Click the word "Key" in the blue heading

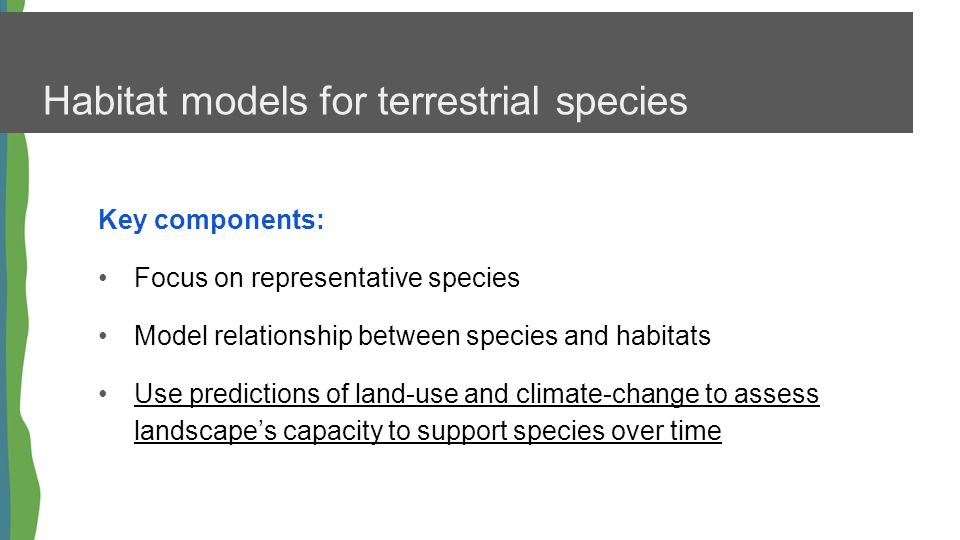[122, 220]
